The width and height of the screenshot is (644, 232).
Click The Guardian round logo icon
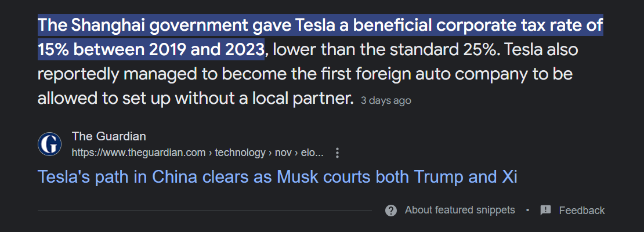pos(50,144)
